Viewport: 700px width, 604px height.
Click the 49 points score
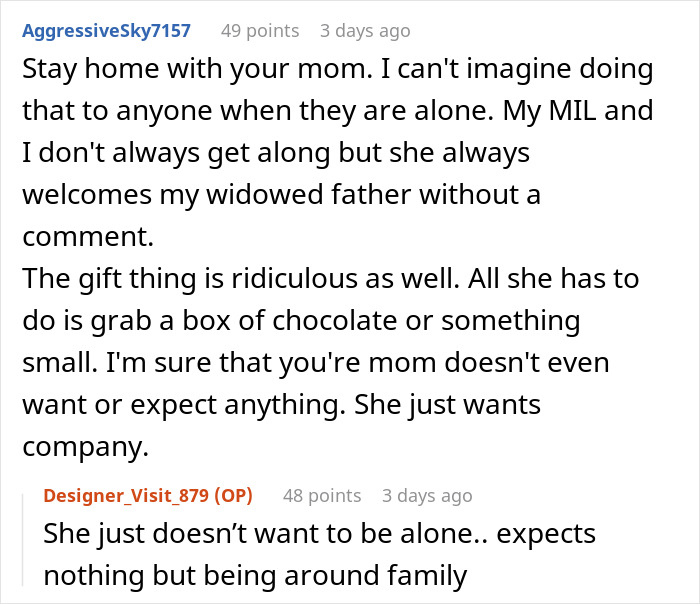pyautogui.click(x=259, y=31)
